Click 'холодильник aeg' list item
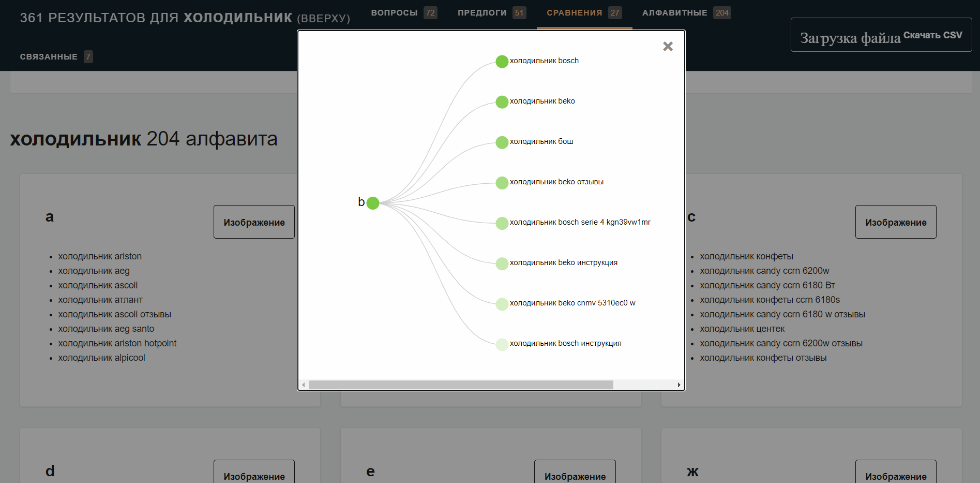 pos(94,271)
